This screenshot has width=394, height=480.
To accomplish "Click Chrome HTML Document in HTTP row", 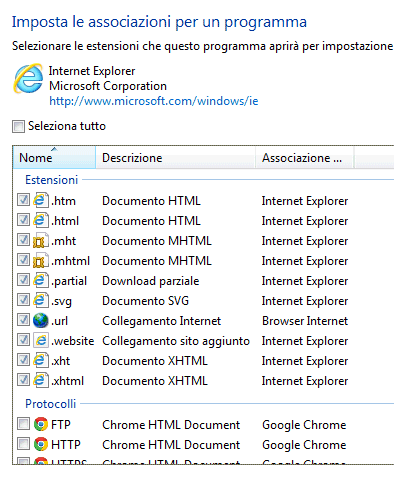I will pyautogui.click(x=171, y=445).
